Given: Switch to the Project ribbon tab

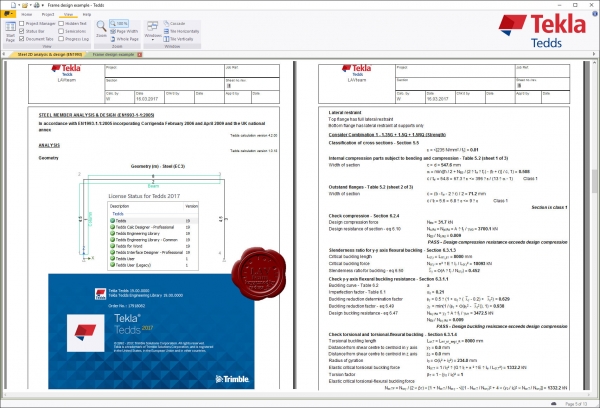Looking at the screenshot, I should [x=48, y=15].
